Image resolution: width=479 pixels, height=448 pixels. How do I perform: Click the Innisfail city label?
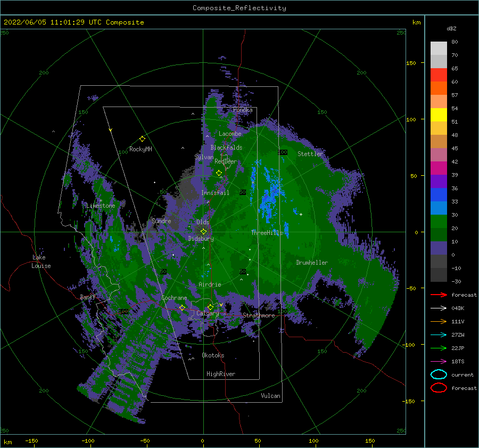pos(215,193)
